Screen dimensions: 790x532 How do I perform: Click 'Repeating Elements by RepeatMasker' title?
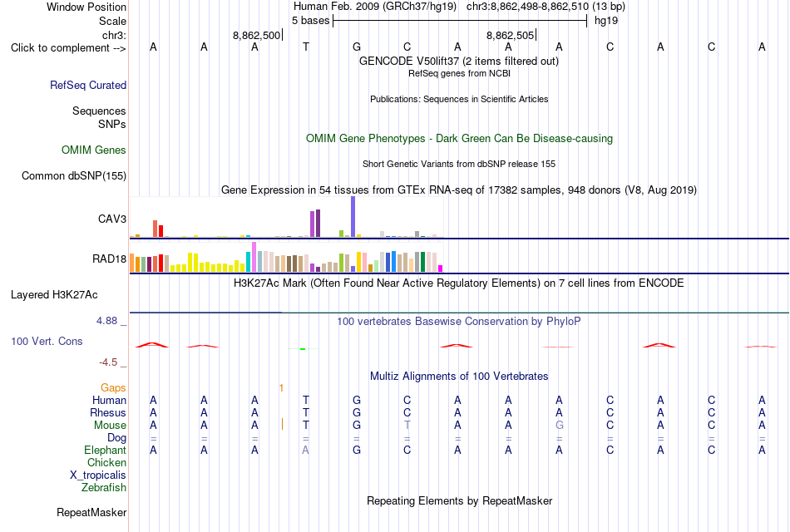point(459,500)
